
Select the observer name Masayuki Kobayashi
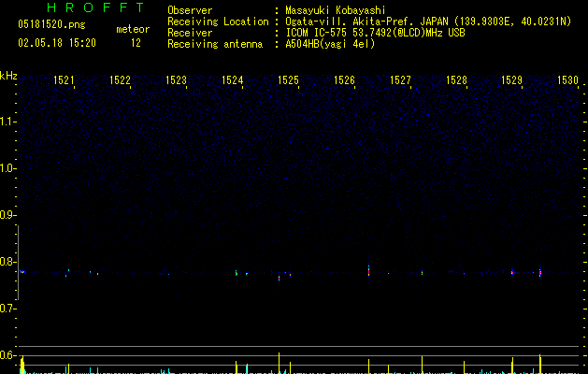point(336,10)
